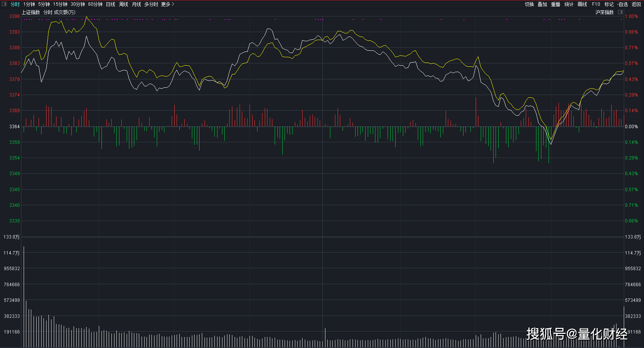Remove from watchlist via -自选
This screenshot has height=348, width=644.
coord(623,4)
